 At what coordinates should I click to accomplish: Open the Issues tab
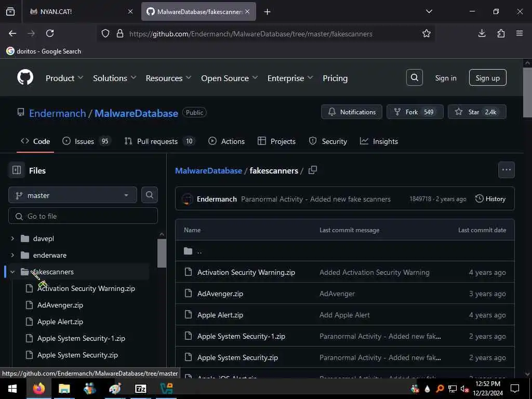point(87,141)
